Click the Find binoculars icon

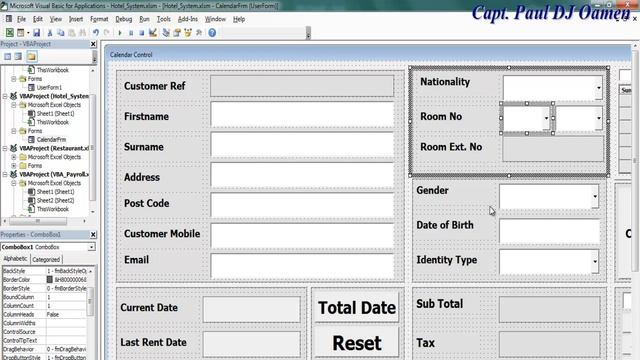click(x=82, y=33)
